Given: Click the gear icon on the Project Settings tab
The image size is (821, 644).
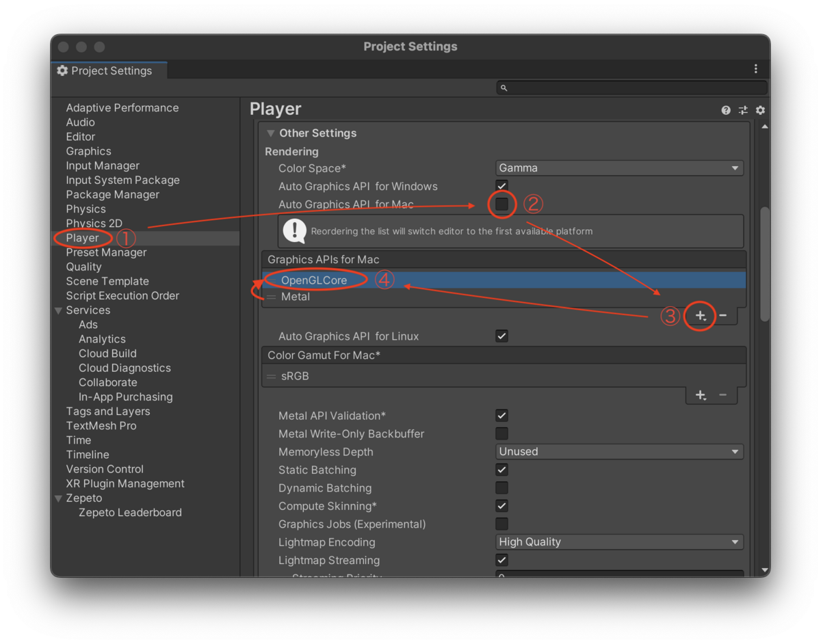Looking at the screenshot, I should 62,70.
